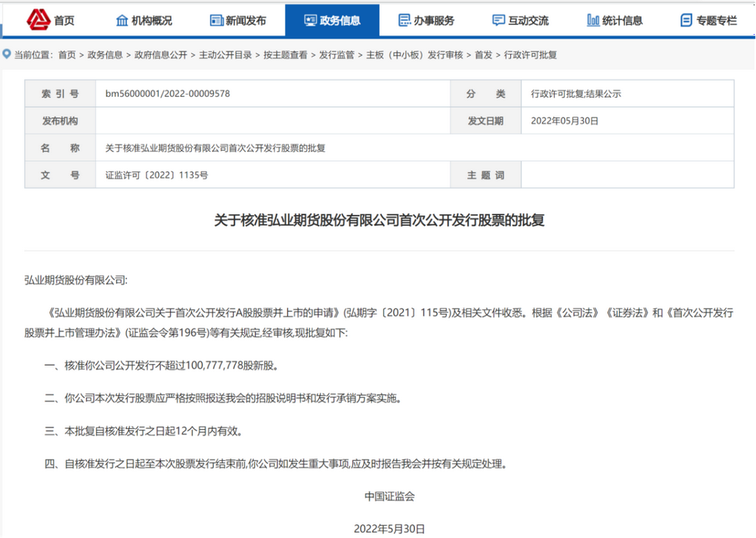756x538 pixels.
Task: Click the CSRC red logo icon
Action: pyautogui.click(x=37, y=20)
